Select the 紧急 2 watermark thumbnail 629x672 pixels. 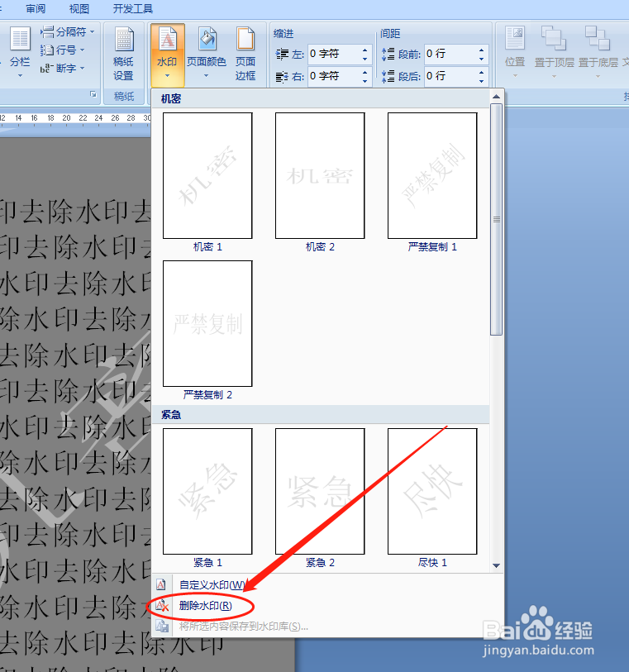[320, 491]
